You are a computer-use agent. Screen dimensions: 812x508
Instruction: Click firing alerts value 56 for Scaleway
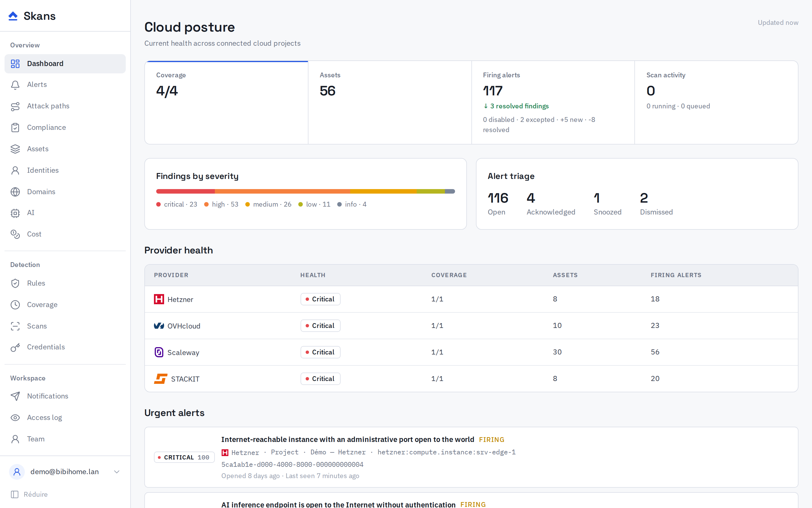pyautogui.click(x=655, y=352)
